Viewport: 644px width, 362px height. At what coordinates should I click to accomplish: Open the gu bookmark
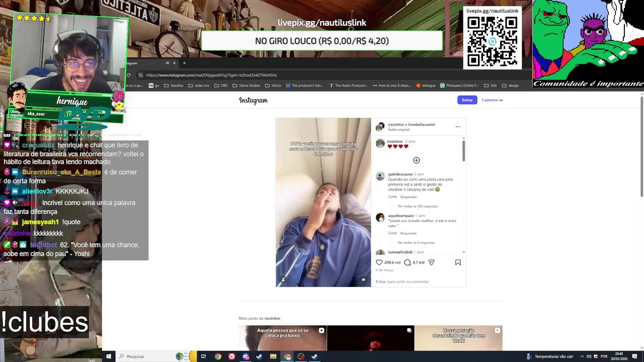point(154,85)
